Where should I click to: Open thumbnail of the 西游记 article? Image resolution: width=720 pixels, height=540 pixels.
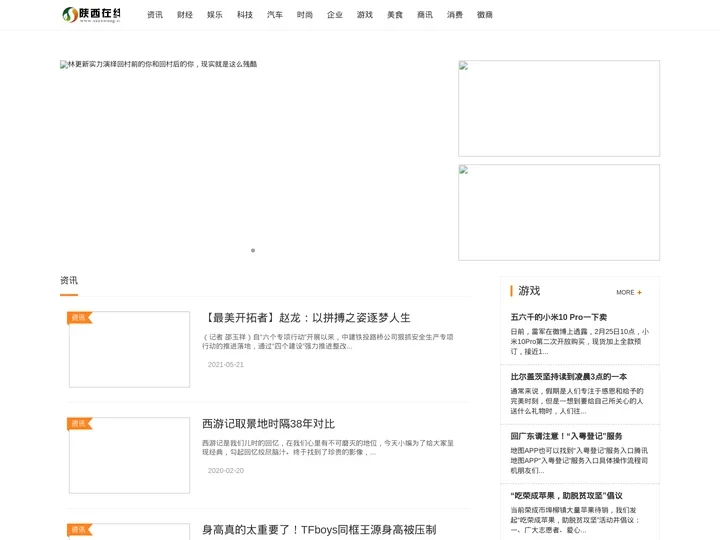129,456
